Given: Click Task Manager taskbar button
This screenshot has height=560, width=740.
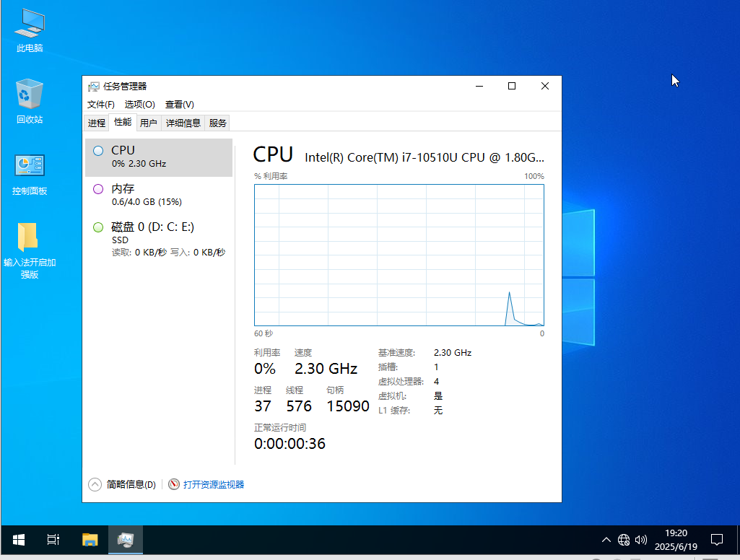Looking at the screenshot, I should coord(126,540).
